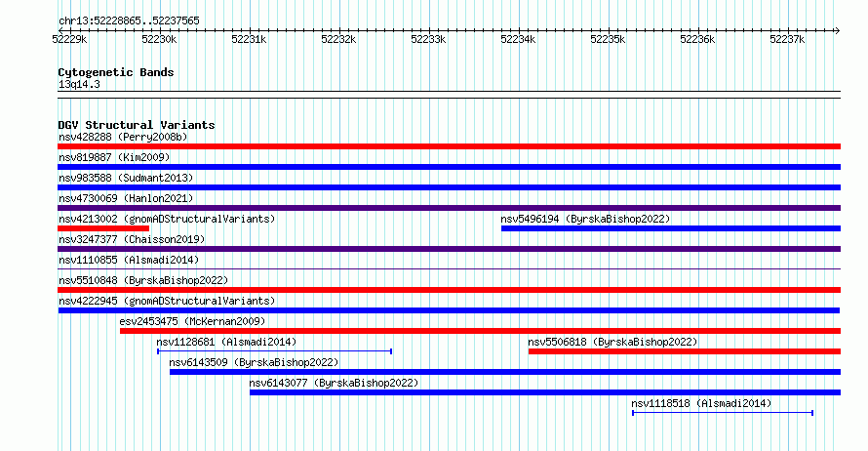Select the nsv1118518 thin interval line
868x451 pixels.
point(723,413)
